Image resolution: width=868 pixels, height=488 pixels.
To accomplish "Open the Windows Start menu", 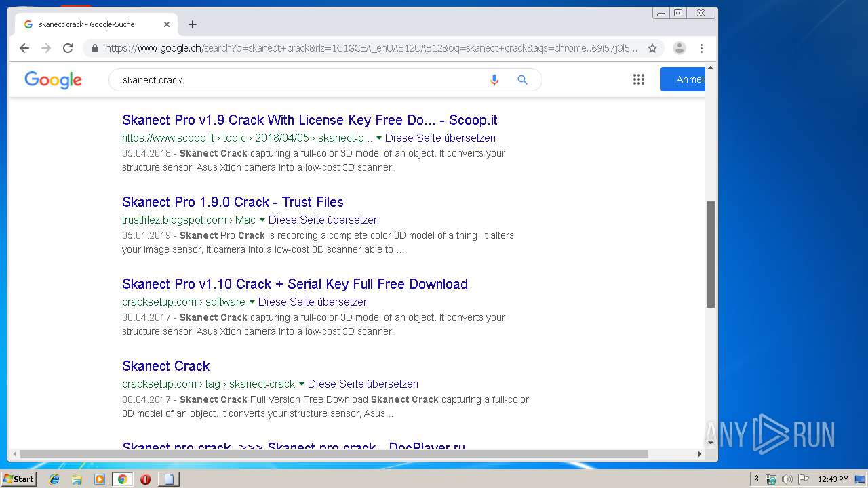I will (x=18, y=479).
